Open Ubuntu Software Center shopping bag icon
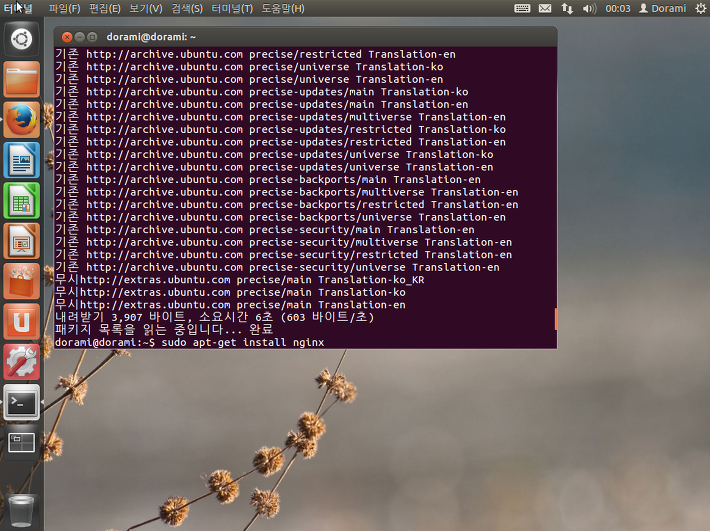Screen dimensions: 710x531 21,281
